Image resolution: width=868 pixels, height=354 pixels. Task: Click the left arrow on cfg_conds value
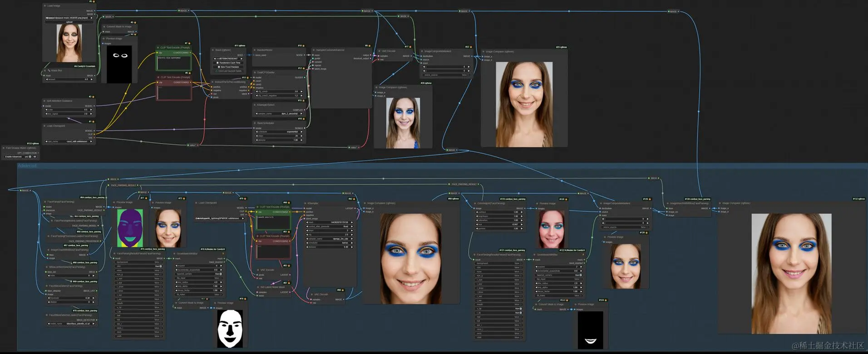[x=256, y=91]
